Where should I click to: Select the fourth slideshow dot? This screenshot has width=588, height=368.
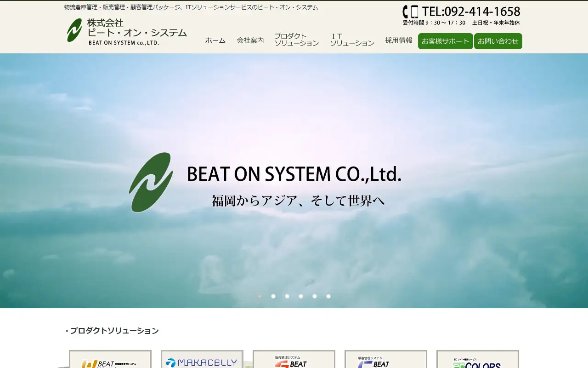301,296
